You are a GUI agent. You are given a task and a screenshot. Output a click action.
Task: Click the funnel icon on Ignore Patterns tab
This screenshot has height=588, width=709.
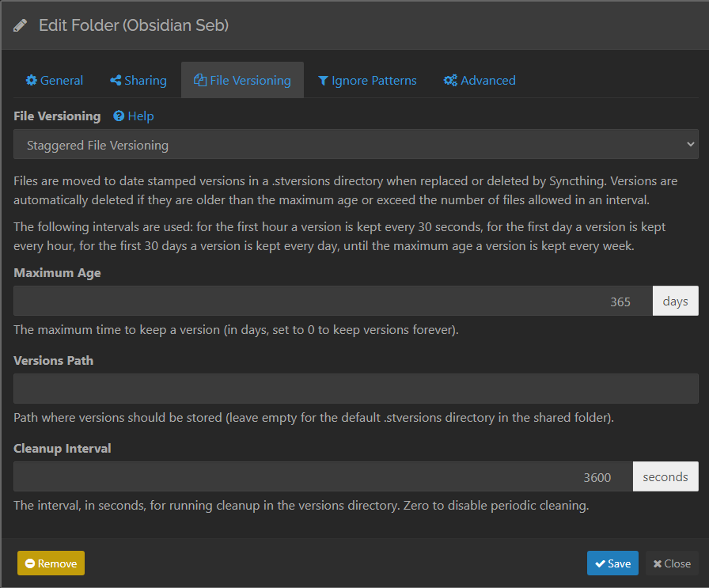point(322,80)
